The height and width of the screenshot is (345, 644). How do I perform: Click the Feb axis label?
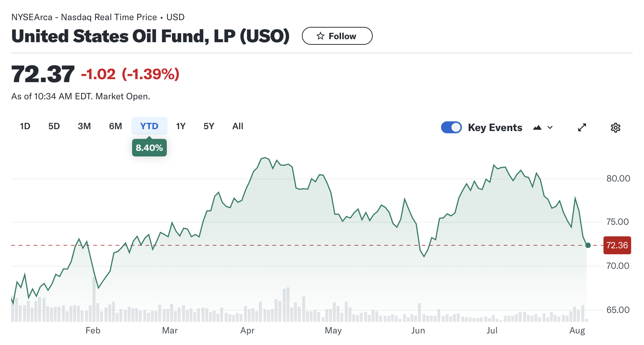coord(93,330)
